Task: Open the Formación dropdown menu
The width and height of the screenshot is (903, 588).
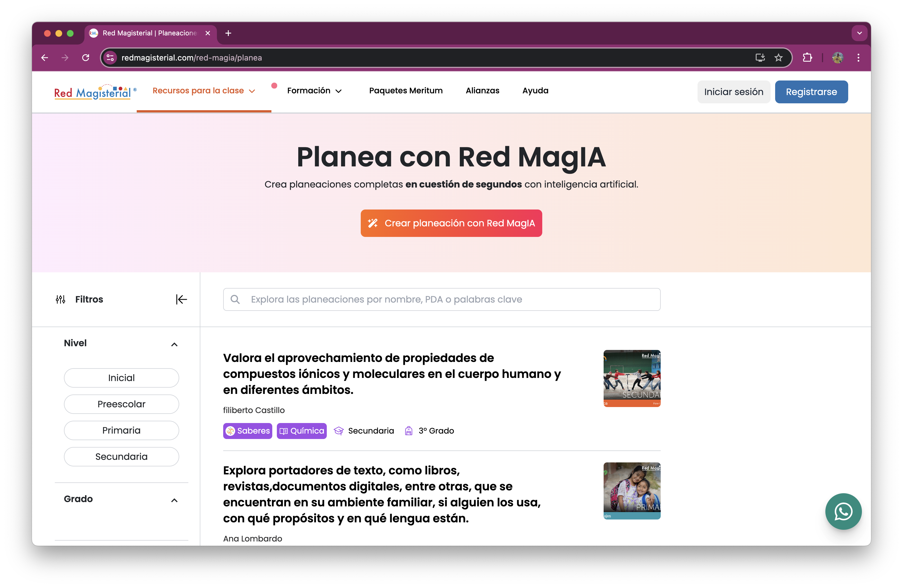Action: 314,91
